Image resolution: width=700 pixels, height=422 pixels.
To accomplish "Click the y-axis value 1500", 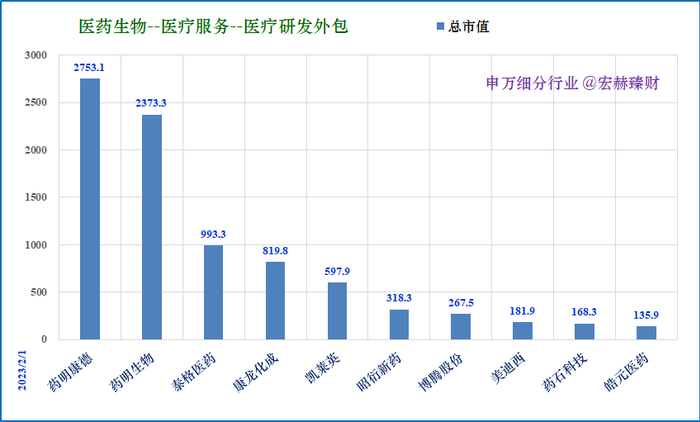I will [36, 197].
